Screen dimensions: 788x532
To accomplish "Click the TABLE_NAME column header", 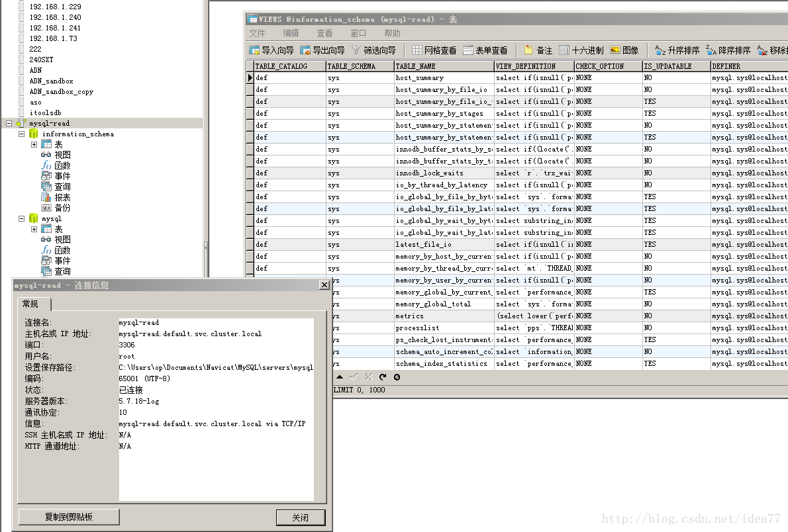I will coord(444,66).
